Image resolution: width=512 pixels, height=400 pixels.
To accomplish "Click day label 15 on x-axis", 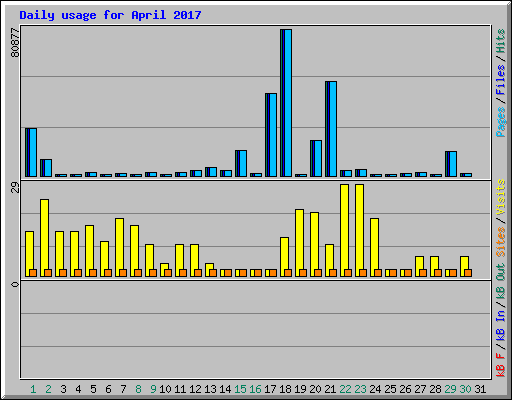I will tap(240, 389).
